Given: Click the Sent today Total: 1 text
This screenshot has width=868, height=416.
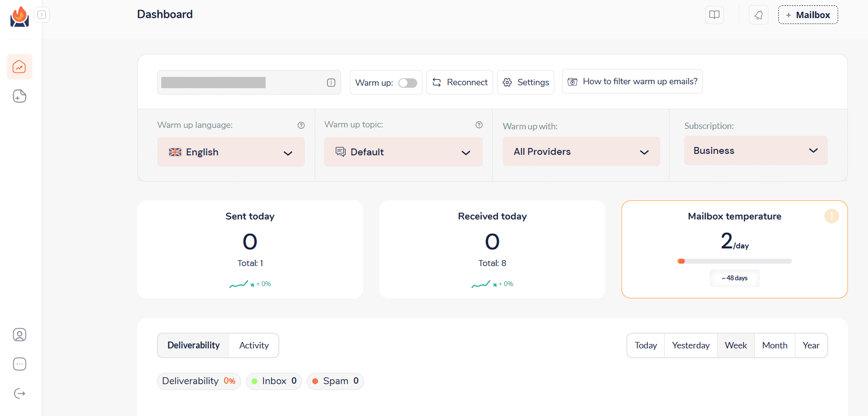Looking at the screenshot, I should click(250, 263).
